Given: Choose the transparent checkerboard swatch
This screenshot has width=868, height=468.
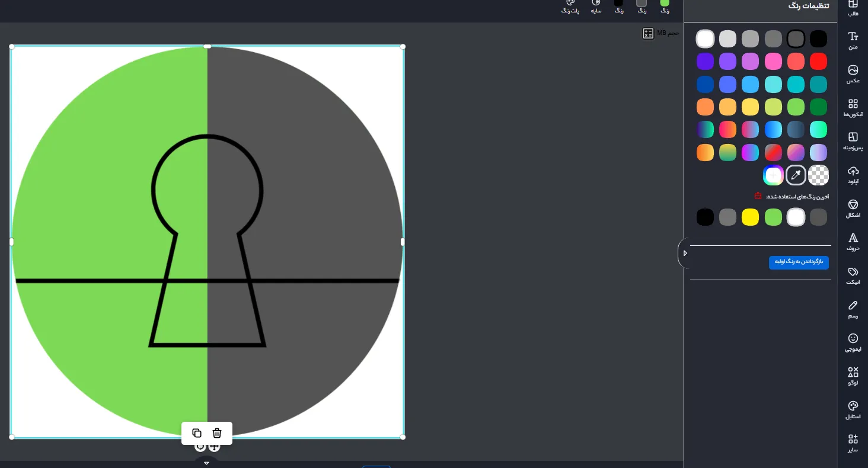Looking at the screenshot, I should [x=819, y=175].
